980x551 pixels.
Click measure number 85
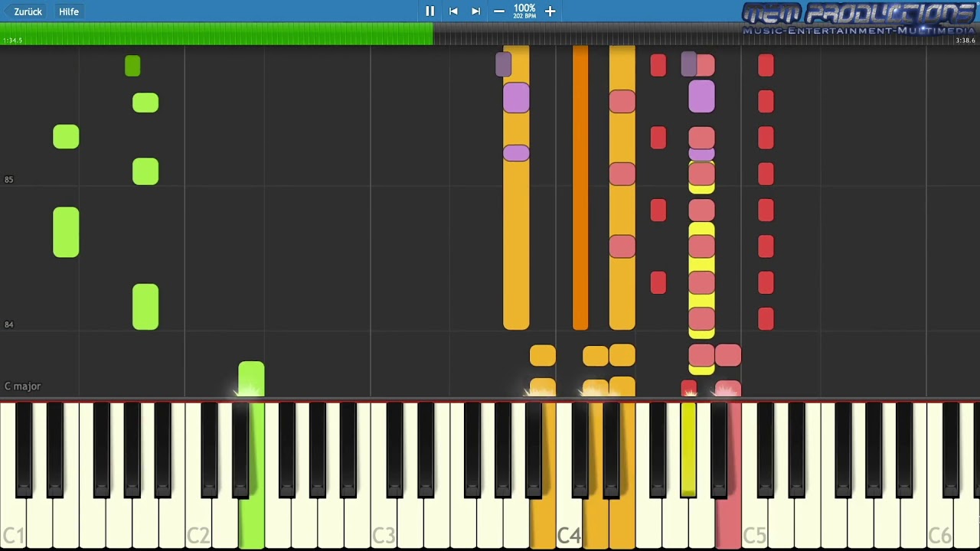click(8, 180)
